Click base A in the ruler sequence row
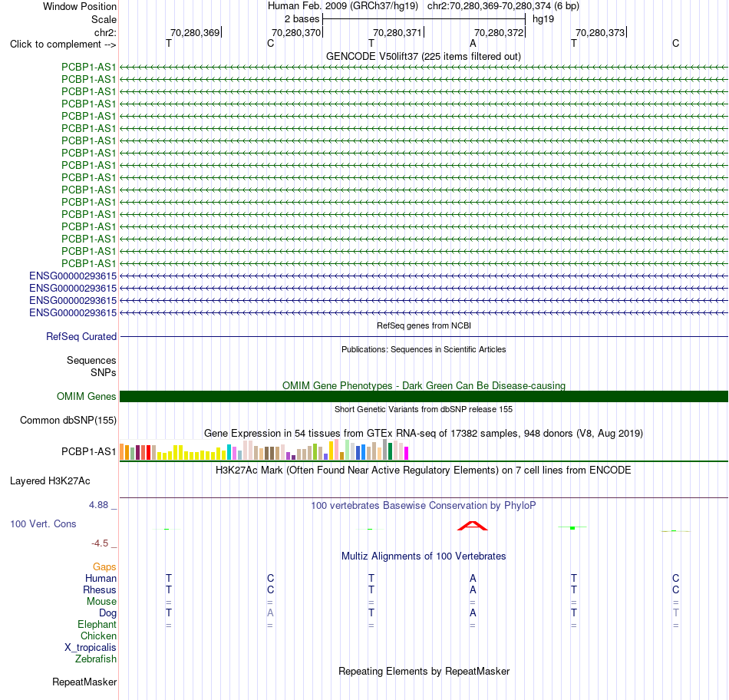The width and height of the screenshot is (729, 700). pyautogui.click(x=473, y=43)
